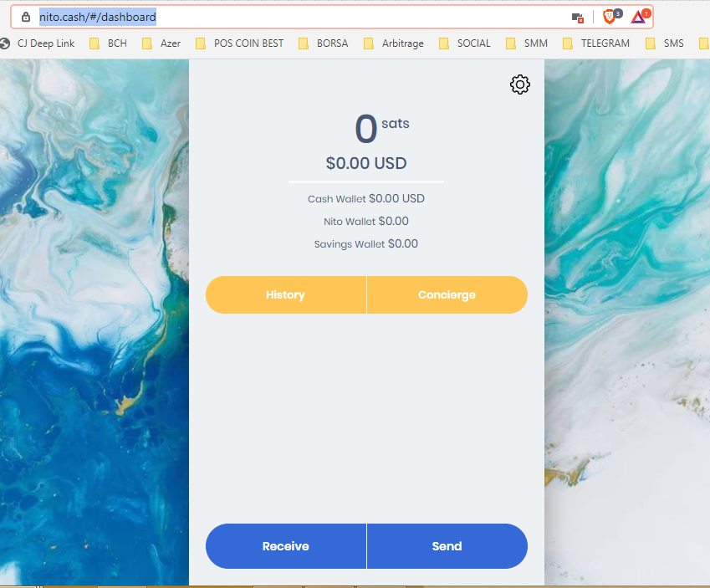710x588 pixels.
Task: Open the SMS bookmark folder
Action: pos(665,43)
